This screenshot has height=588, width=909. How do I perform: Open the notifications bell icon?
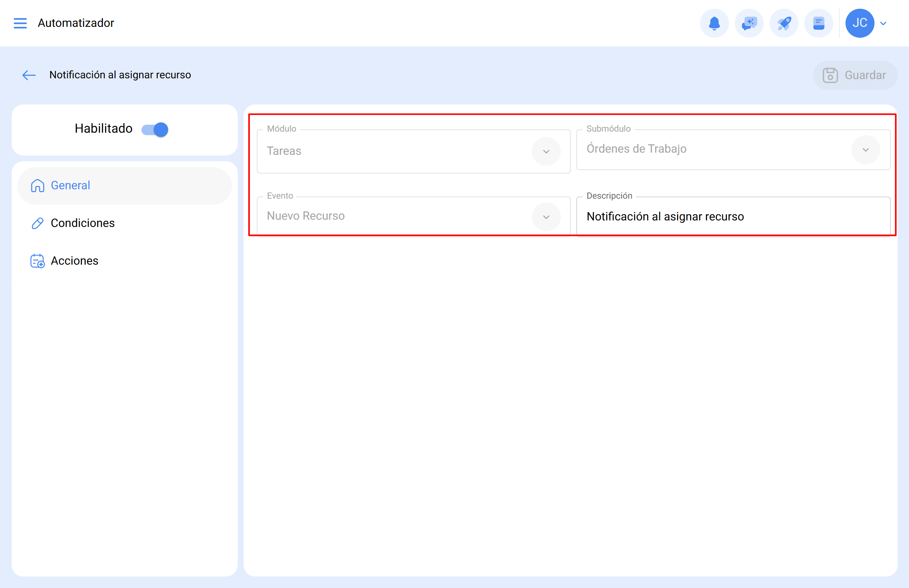(x=714, y=23)
